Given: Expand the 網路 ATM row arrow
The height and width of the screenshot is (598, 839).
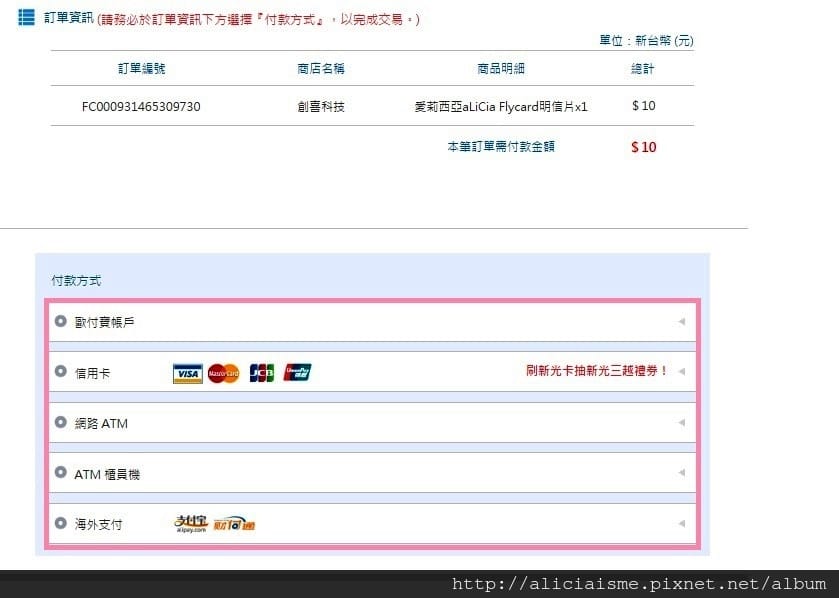Looking at the screenshot, I should click(x=682, y=422).
